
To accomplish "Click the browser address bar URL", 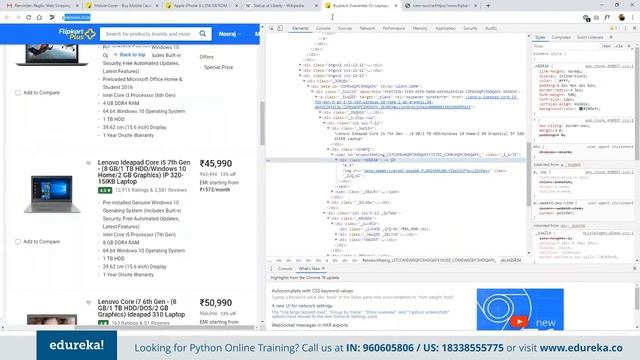I will click(x=76, y=18).
